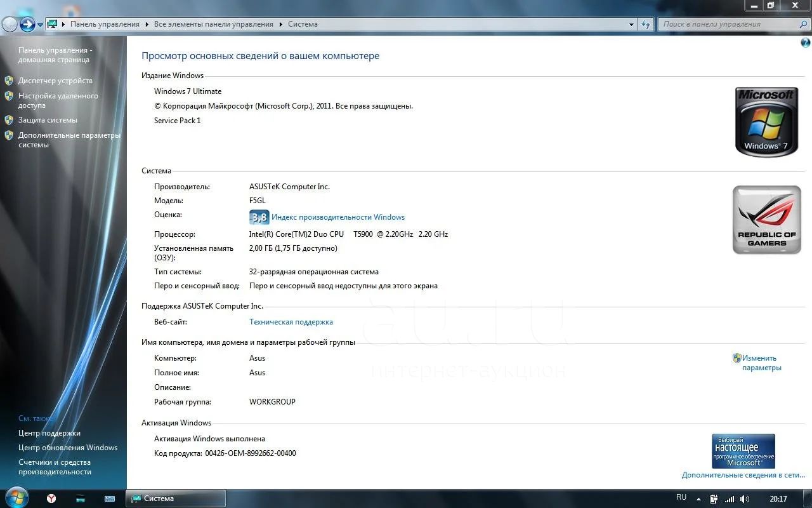
Task: Click the Forward navigation arrow button
Action: [x=27, y=24]
